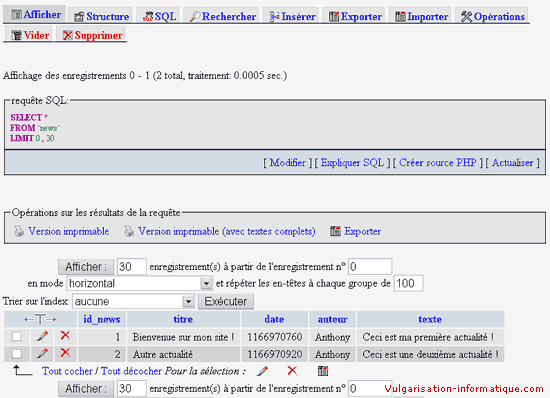Click the red delete X for row id 2
Image resolution: width=550 pixels, height=398 pixels.
[x=65, y=352]
